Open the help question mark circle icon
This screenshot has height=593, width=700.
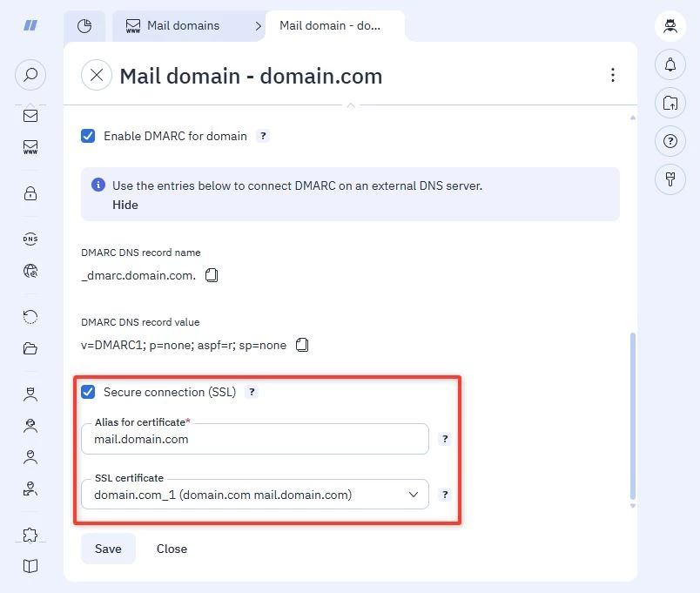click(670, 141)
